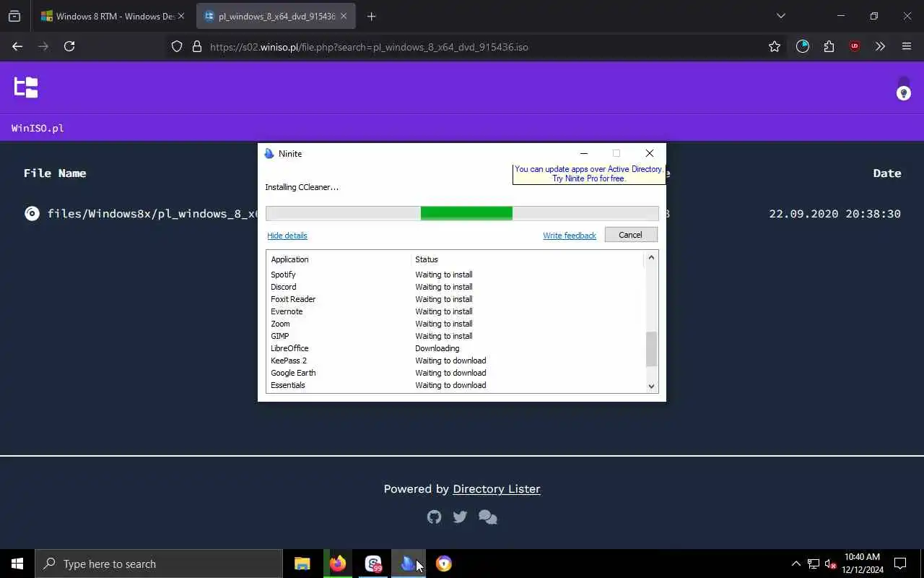The width and height of the screenshot is (924, 578).
Task: Click the disc icon beside the ISO file
Action: (x=32, y=213)
